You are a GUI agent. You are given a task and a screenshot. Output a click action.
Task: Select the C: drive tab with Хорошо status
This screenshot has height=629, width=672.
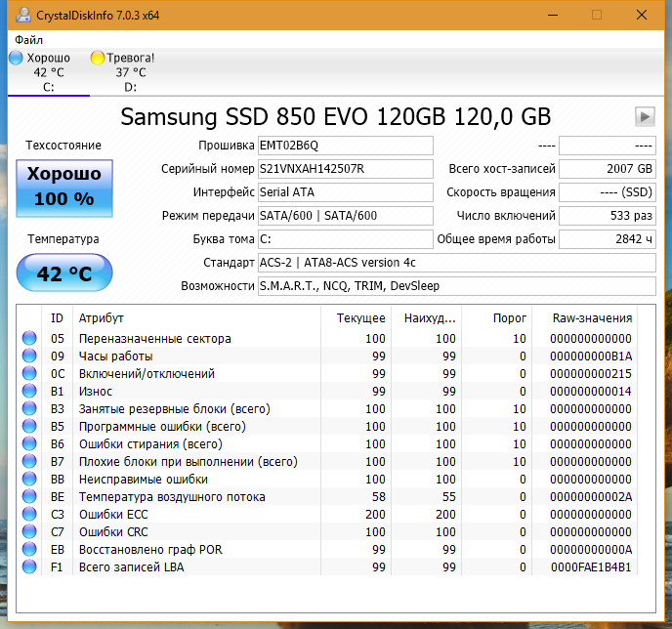click(48, 72)
